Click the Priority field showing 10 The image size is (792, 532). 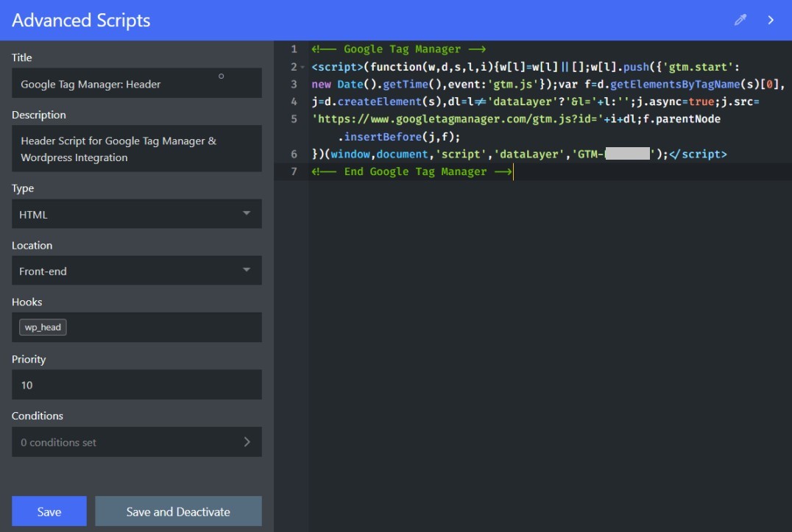(x=137, y=384)
